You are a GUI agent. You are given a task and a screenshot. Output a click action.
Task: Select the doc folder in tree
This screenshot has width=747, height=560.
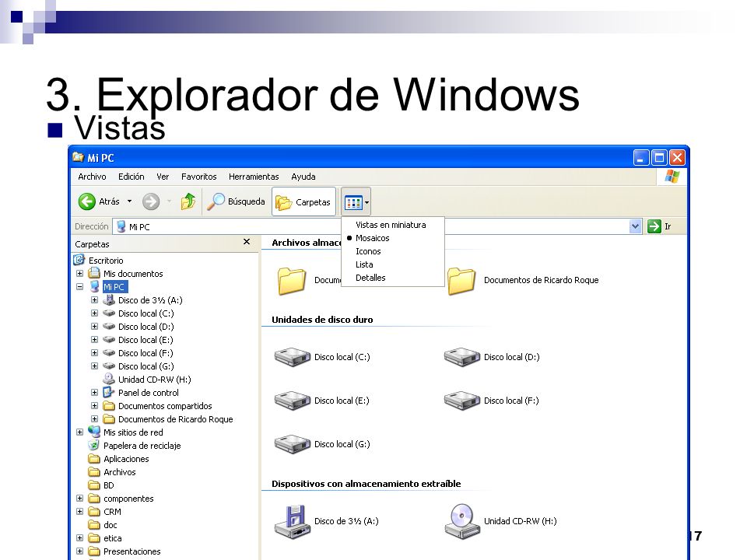click(110, 525)
